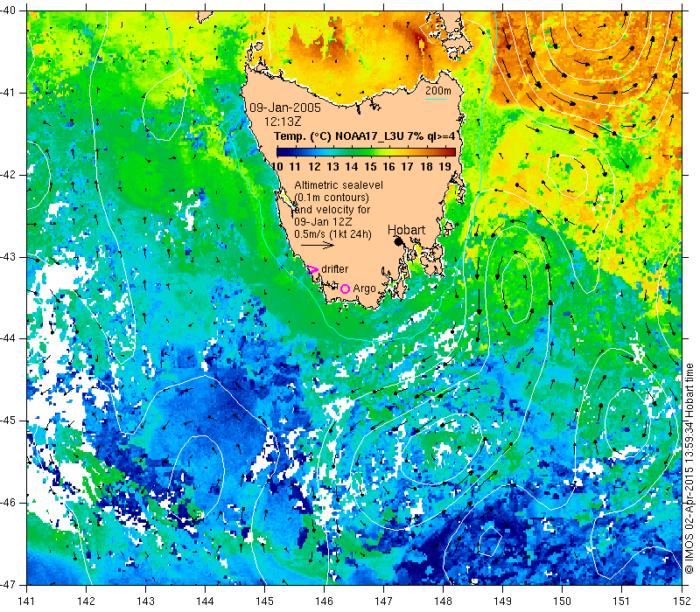The image size is (700, 612).
Task: Click the magenta drifter marker
Action: tap(312, 269)
